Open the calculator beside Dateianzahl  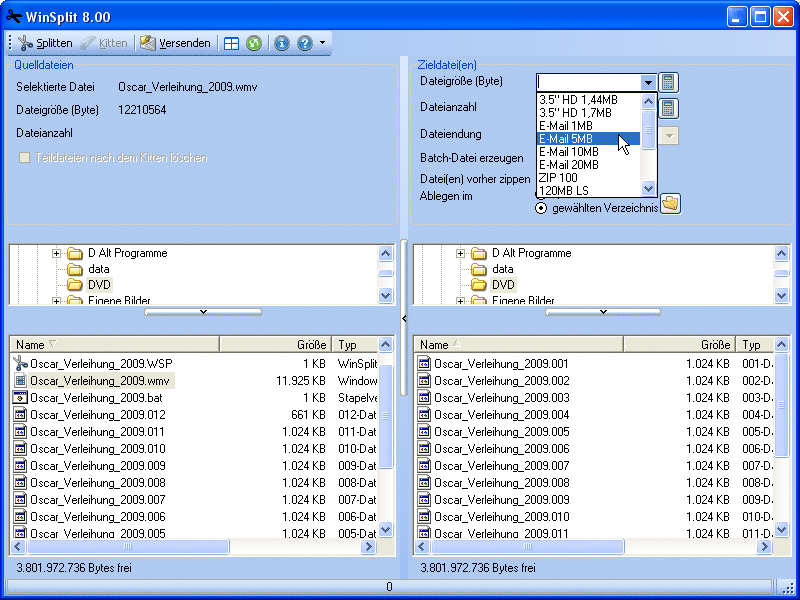(x=668, y=107)
